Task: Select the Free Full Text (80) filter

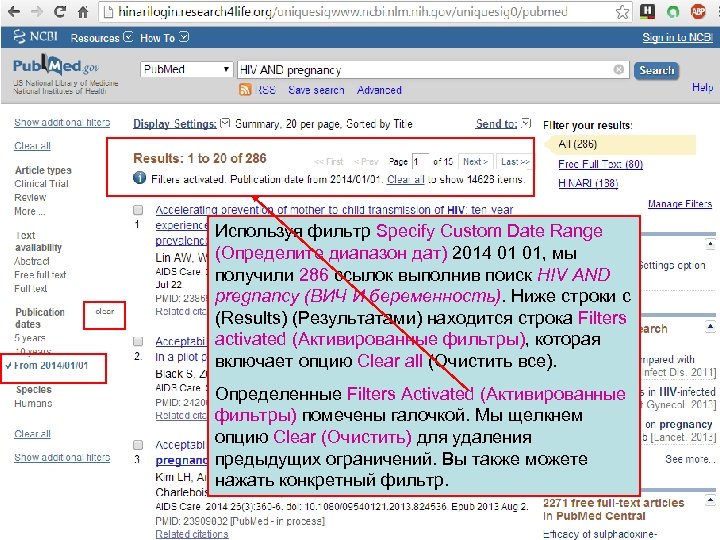Action: 600,164
